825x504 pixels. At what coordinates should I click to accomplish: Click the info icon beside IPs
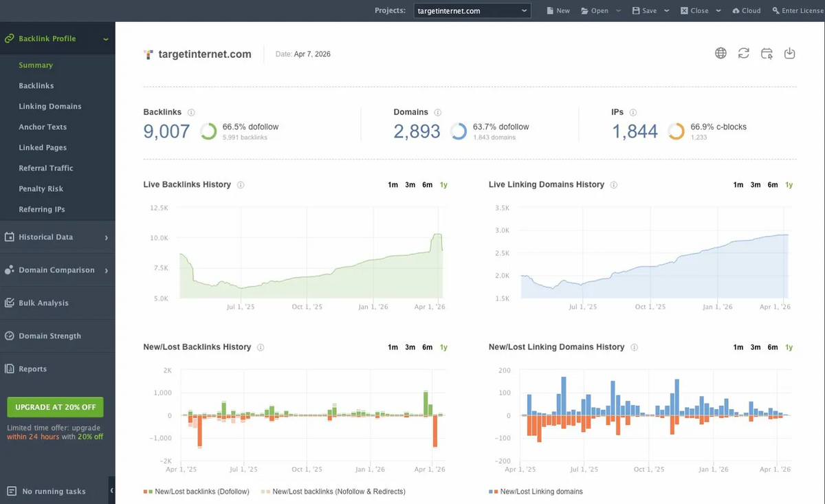pyautogui.click(x=633, y=112)
